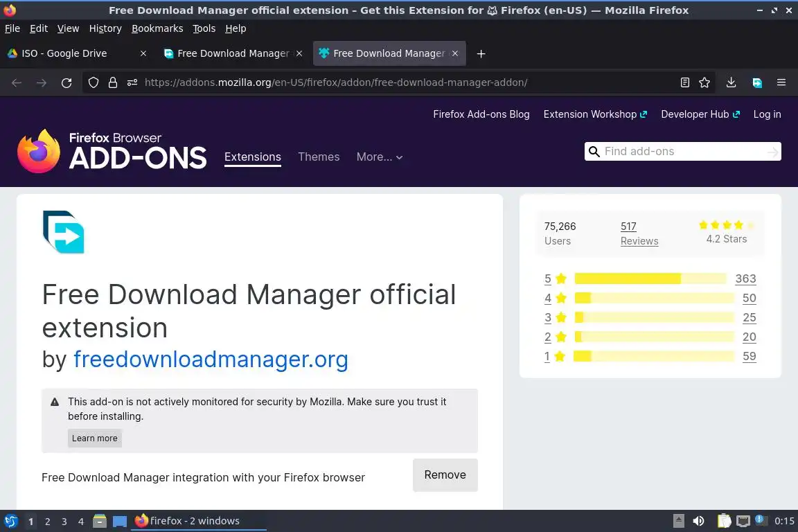Screen dimensions: 798x532
Task: Click the Free Download Manager extension icon image
Action: 64,231
